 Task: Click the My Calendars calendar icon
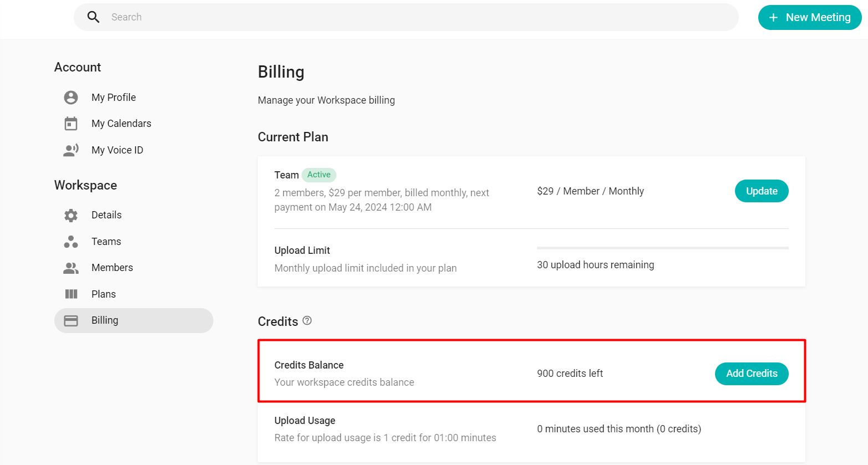point(70,123)
